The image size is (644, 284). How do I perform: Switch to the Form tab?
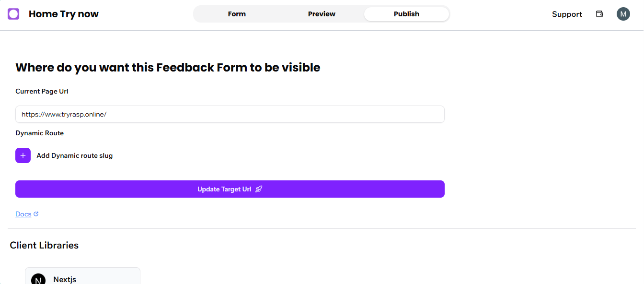(x=237, y=14)
